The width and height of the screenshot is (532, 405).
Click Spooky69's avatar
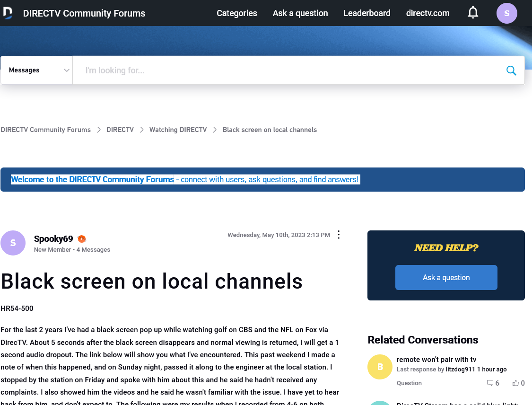point(13,243)
